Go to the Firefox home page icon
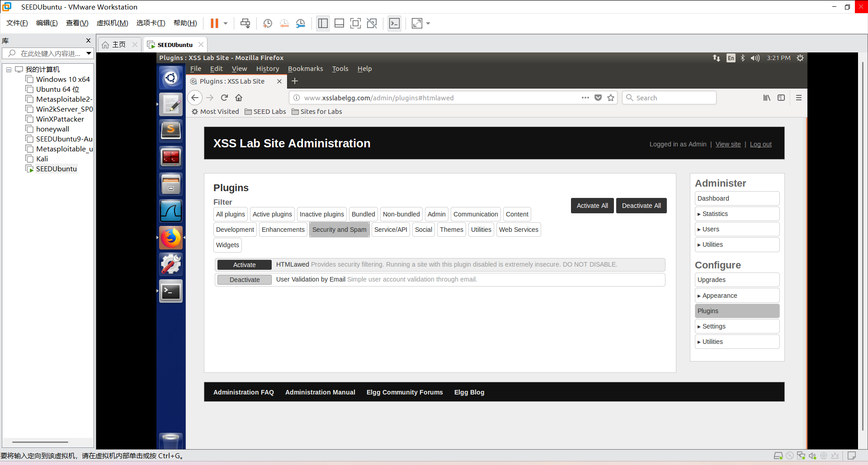This screenshot has width=868, height=465. [239, 98]
